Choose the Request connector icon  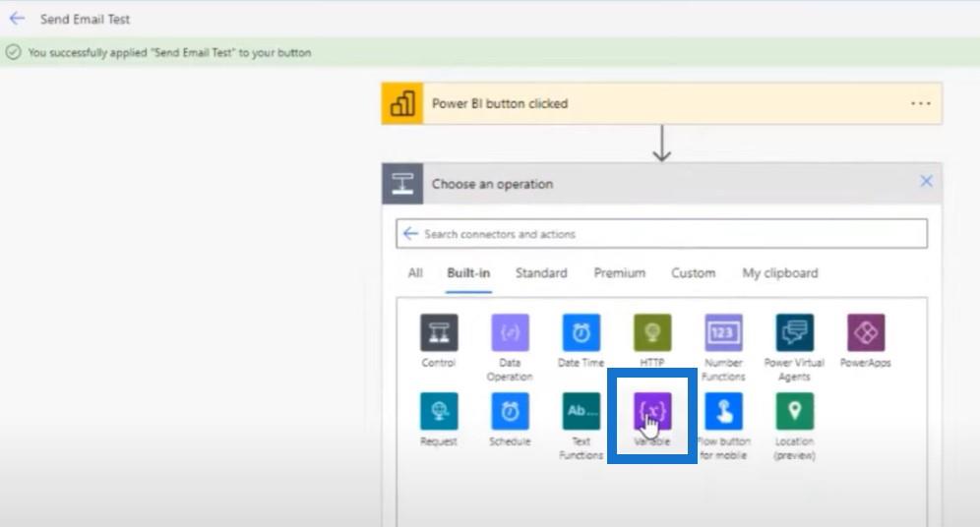coord(439,412)
